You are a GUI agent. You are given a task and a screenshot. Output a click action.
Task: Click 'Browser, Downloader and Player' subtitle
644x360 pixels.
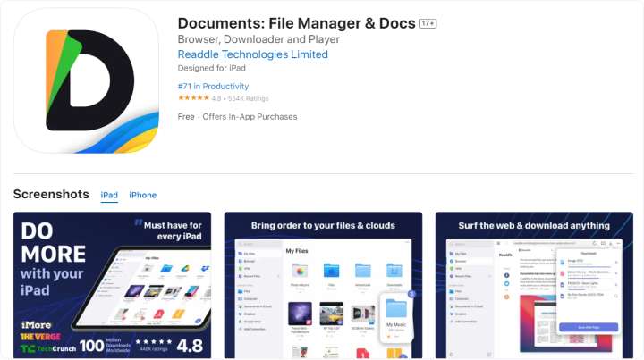[258, 39]
